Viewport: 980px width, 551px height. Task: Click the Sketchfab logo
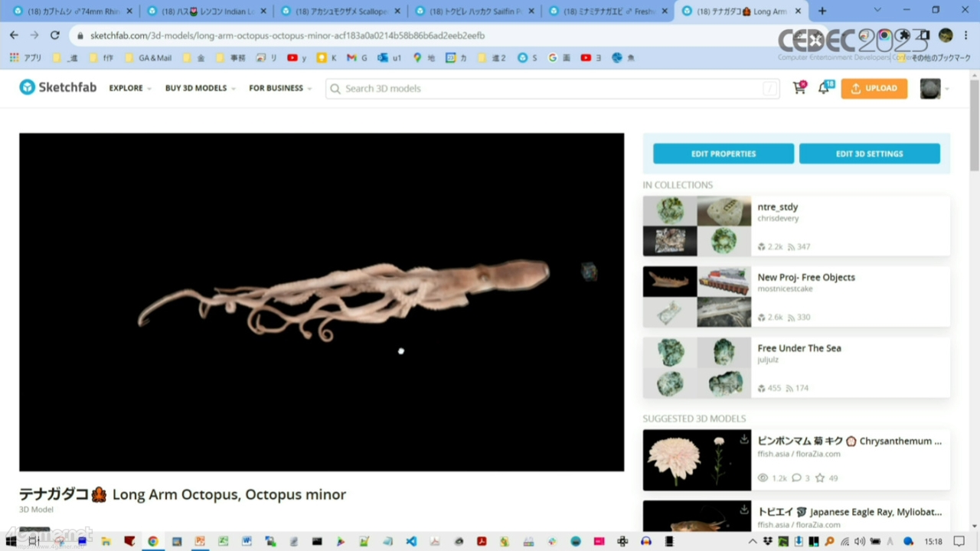58,87
